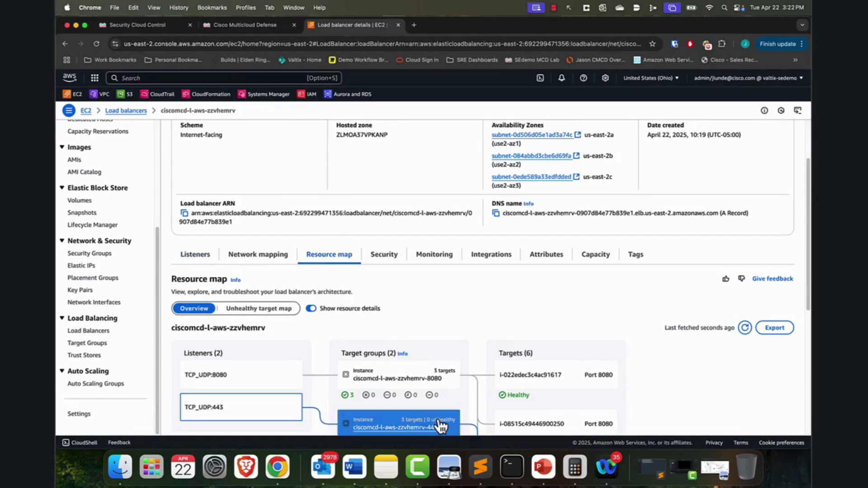Open Target Groups in sidebar
The height and width of the screenshot is (488, 868).
click(x=87, y=343)
